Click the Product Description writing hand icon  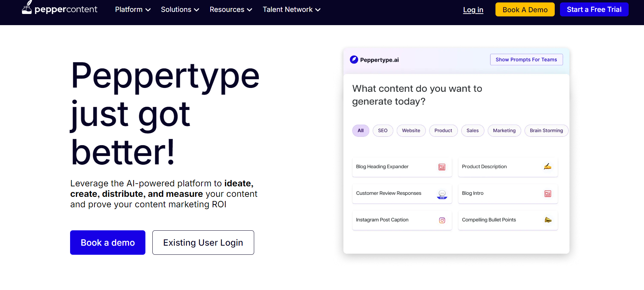pyautogui.click(x=547, y=167)
